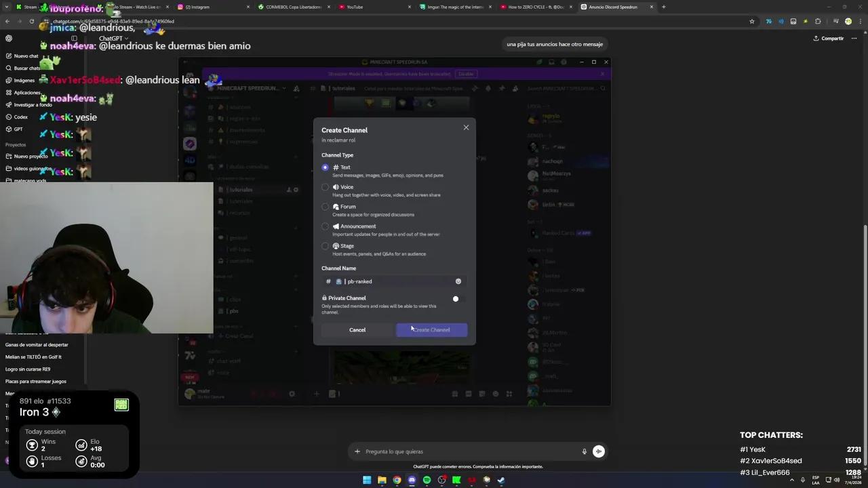Click Create Channel button

[431, 330]
